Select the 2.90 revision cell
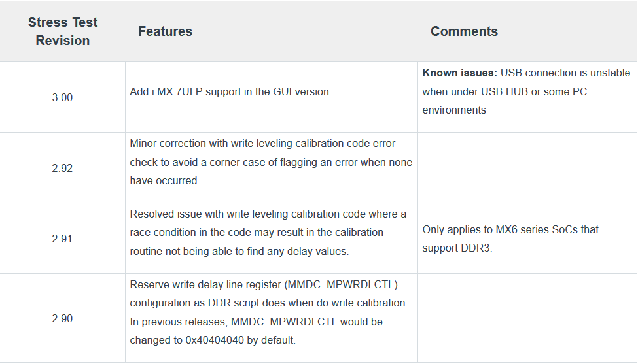638x364 pixels. 62,318
